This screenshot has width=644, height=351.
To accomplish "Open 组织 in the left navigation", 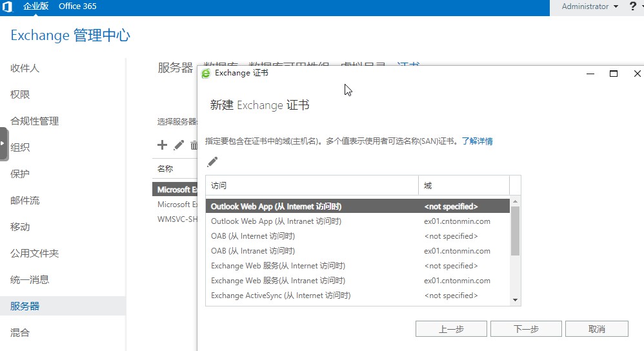I will pos(20,147).
